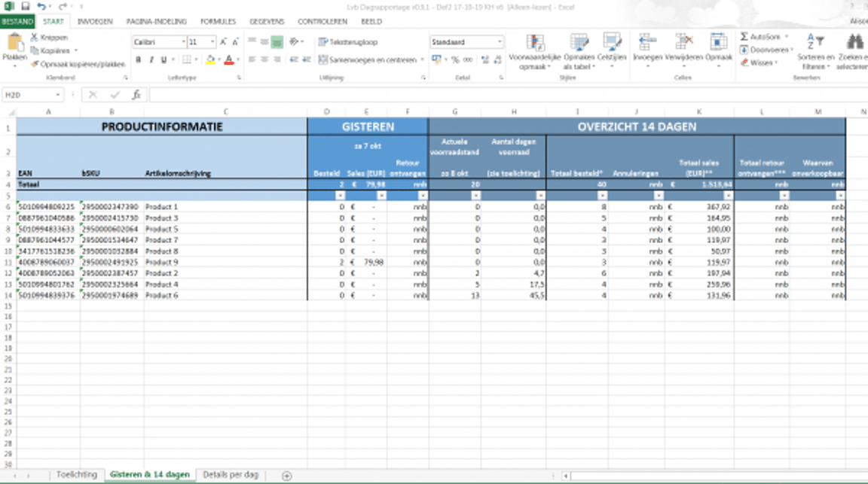Click the yellow fill color swatch

pyautogui.click(x=210, y=59)
